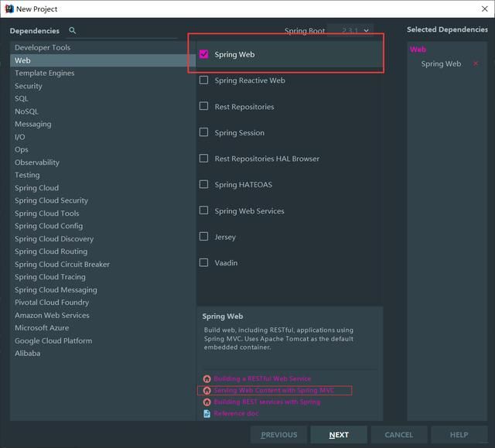Click the CANCEL button
The height and width of the screenshot is (448, 495).
(x=399, y=435)
